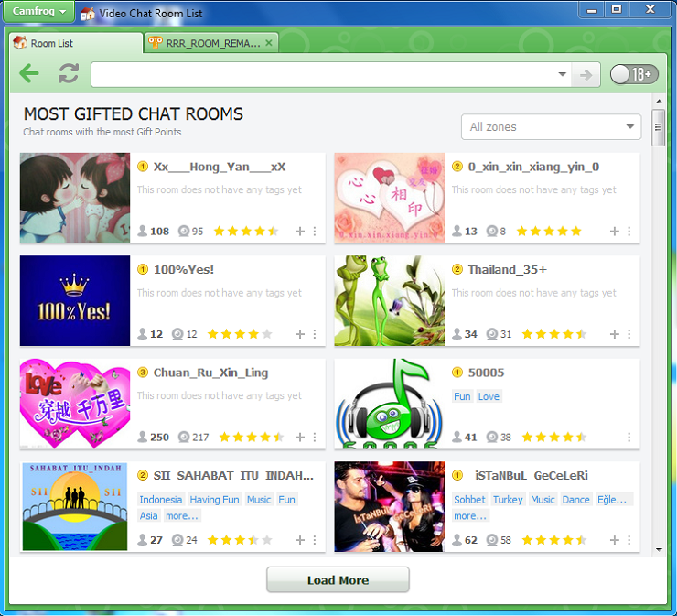
Task: Add Chuan_Ru_Xin_Ling room with plus icon
Action: coord(300,438)
